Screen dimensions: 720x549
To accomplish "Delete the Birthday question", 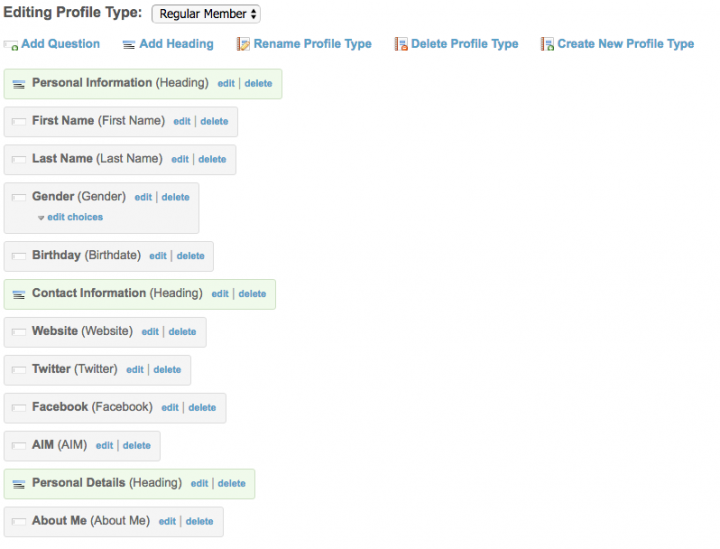I will (x=191, y=256).
